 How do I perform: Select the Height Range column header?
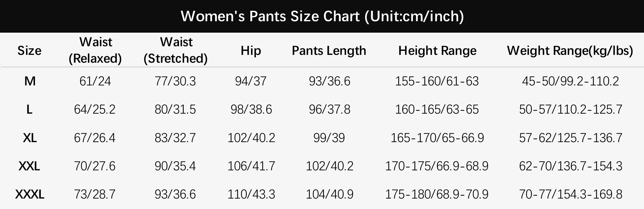[x=437, y=51]
